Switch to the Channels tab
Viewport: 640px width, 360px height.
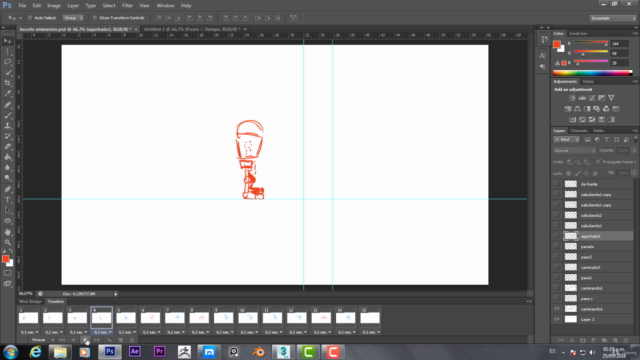pos(579,131)
